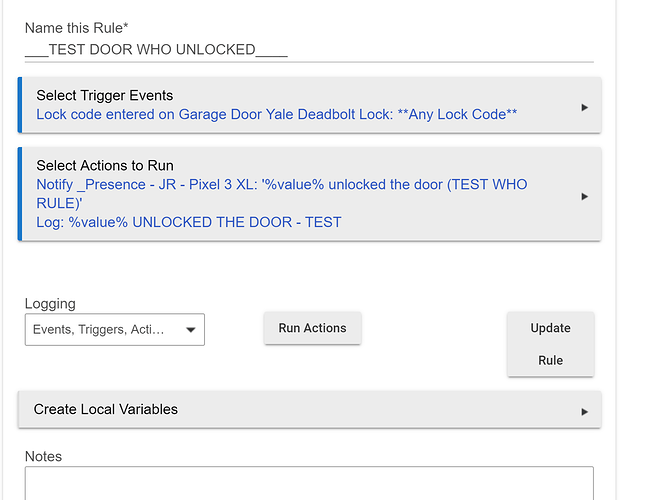Click the Update Rule button
Viewport: 655px width, 500px height.
point(551,344)
